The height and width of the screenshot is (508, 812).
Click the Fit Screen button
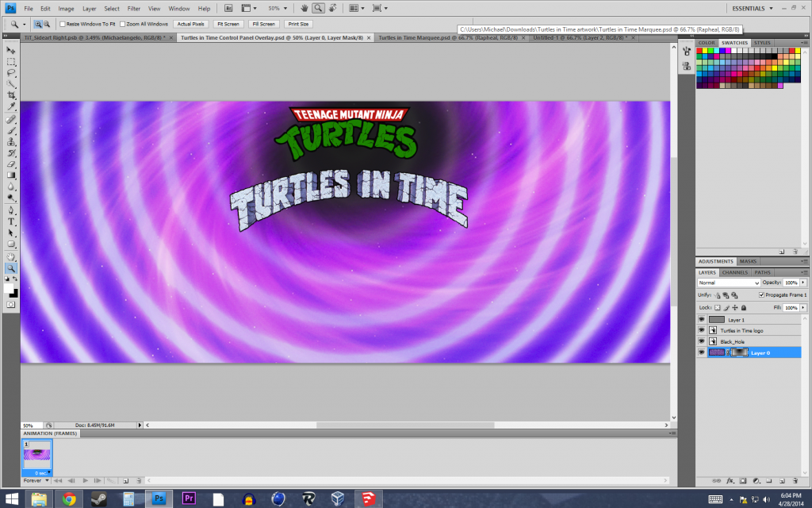tap(228, 24)
